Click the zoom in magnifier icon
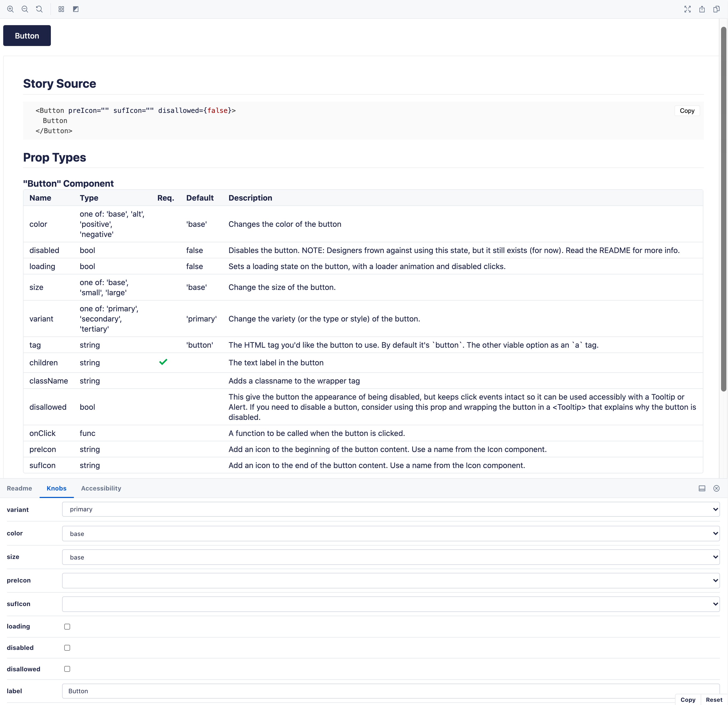The height and width of the screenshot is (705, 728). point(10,9)
